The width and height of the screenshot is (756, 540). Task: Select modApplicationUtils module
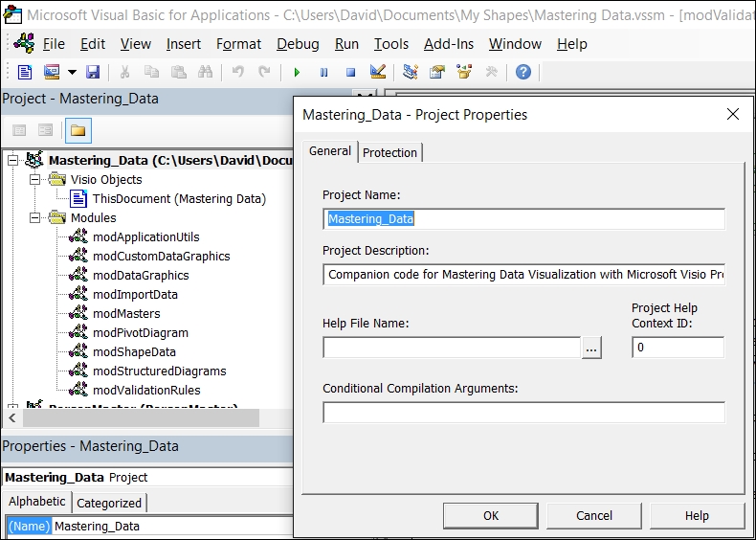(146, 236)
